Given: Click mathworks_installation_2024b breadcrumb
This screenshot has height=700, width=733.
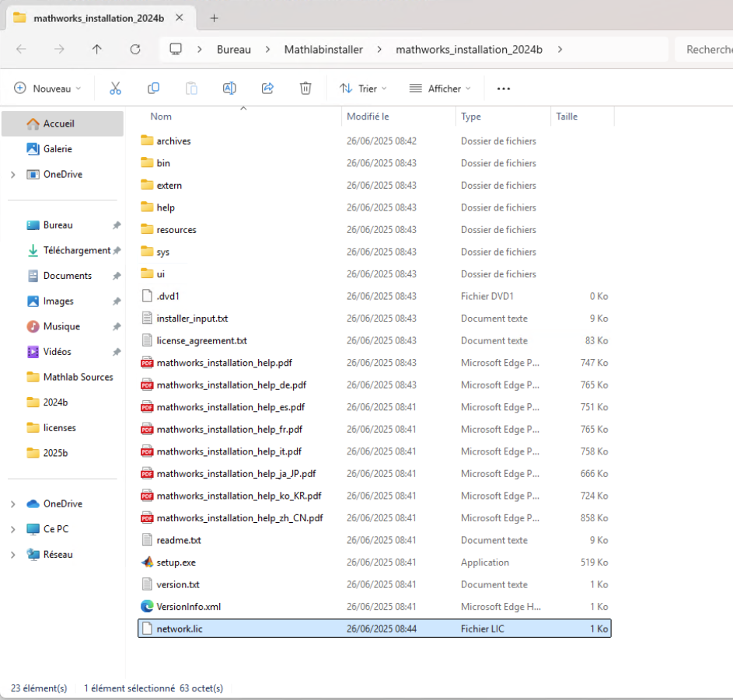Looking at the screenshot, I should click(x=469, y=49).
